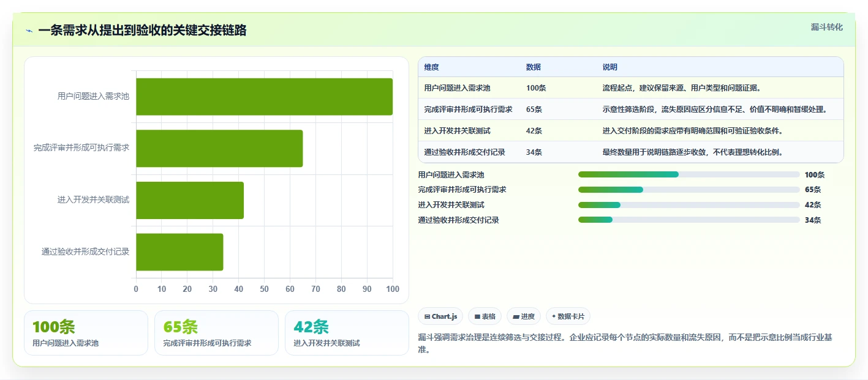This screenshot has height=380, width=868.
Task: Click chart y-axis label 通过验收并形成交付记录
Action: click(86, 251)
